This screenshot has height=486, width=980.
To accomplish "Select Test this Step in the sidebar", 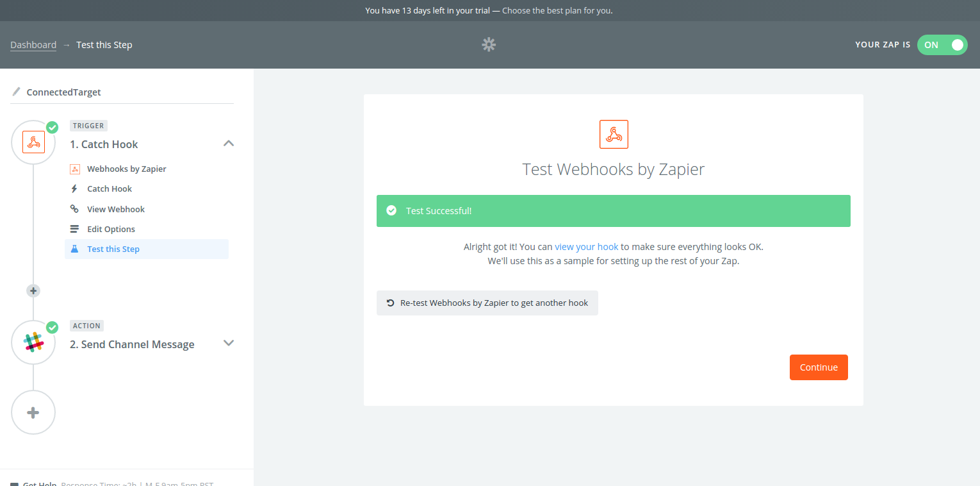I will point(147,249).
